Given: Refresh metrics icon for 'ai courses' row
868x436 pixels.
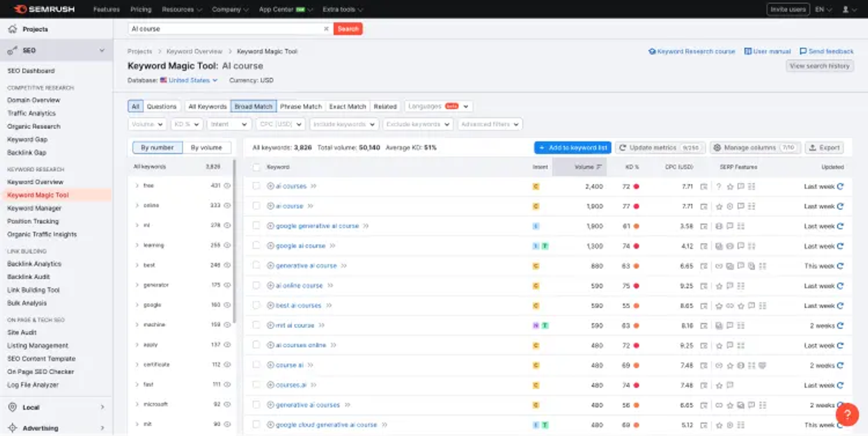Looking at the screenshot, I should [x=840, y=186].
